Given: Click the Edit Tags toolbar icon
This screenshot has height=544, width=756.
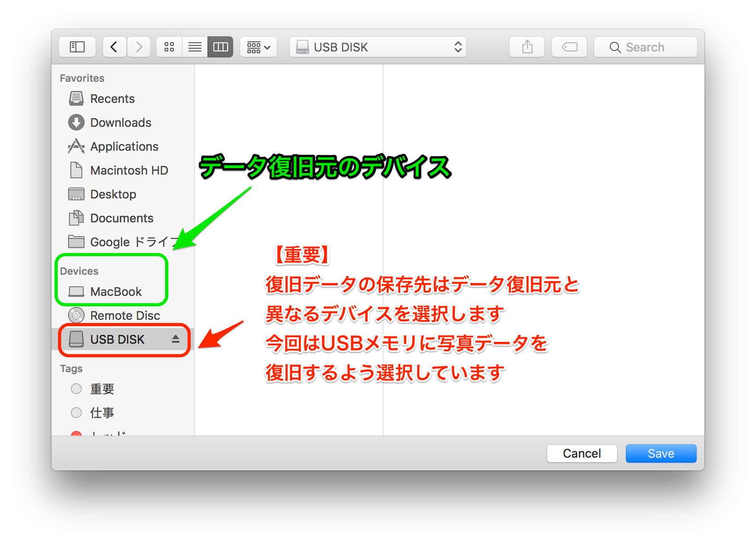Looking at the screenshot, I should click(x=569, y=47).
